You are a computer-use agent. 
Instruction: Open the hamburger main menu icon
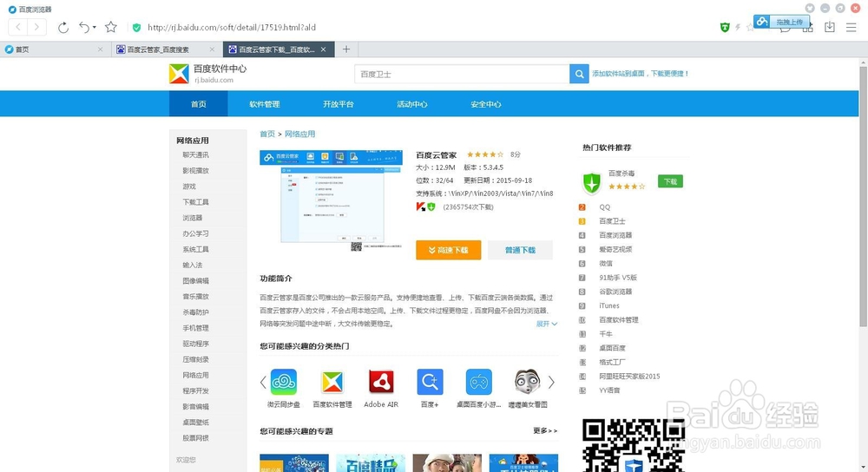coord(852,27)
